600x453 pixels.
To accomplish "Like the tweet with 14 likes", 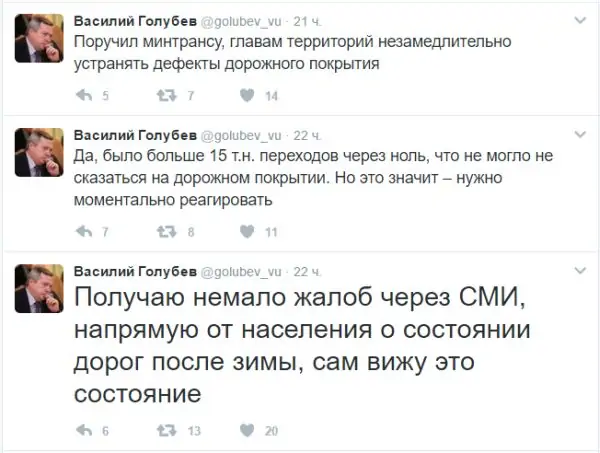I will click(x=245, y=96).
